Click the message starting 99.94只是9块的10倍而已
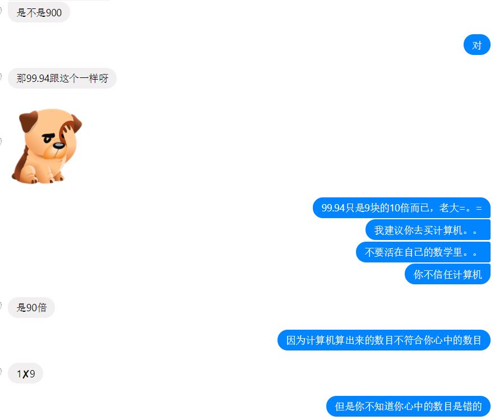Image resolution: width=504 pixels, height=420 pixels. point(401,207)
